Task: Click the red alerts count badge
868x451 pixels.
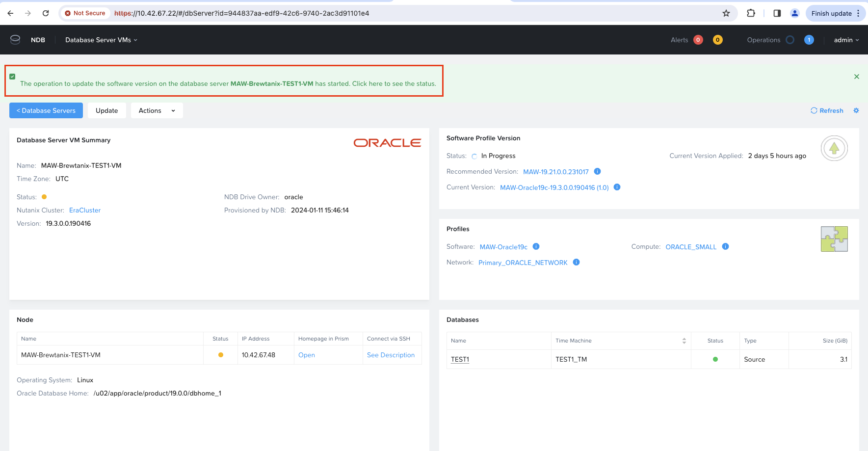Action: point(698,40)
